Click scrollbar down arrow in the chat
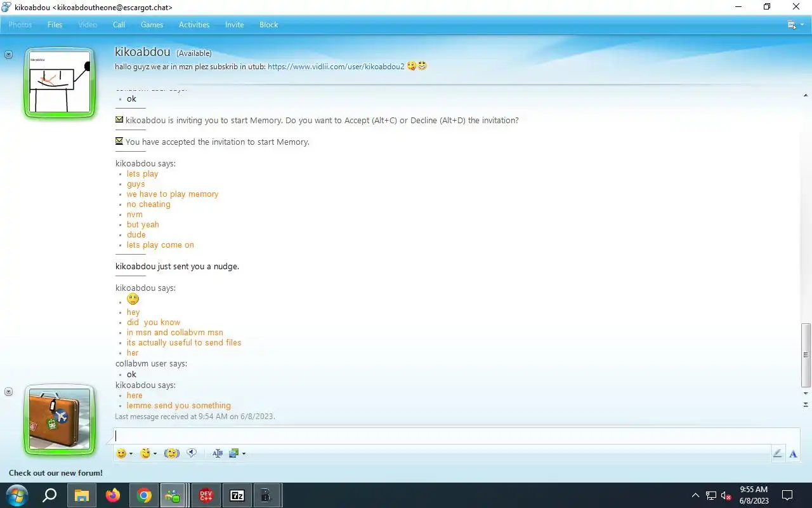 (806, 393)
